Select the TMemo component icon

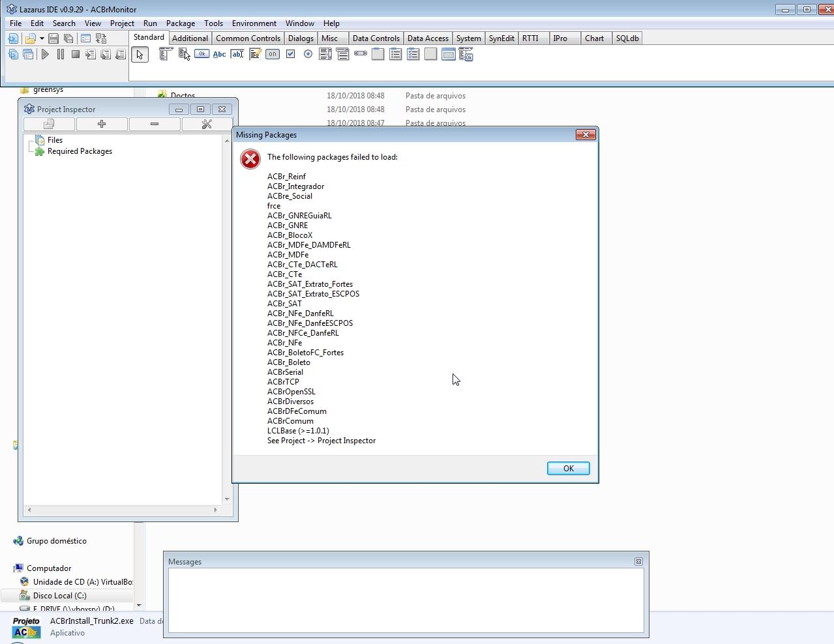(255, 55)
